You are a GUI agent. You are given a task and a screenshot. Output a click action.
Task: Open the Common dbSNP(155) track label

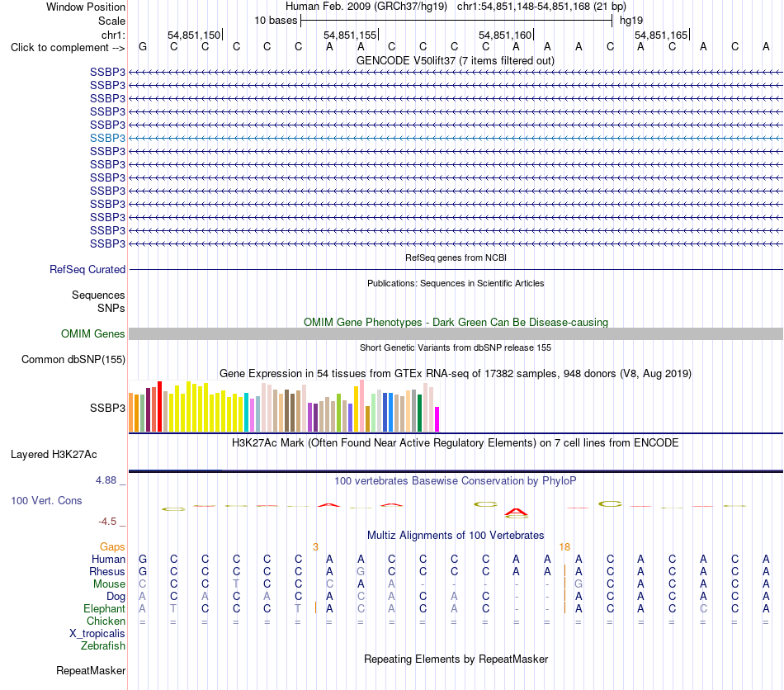click(73, 360)
